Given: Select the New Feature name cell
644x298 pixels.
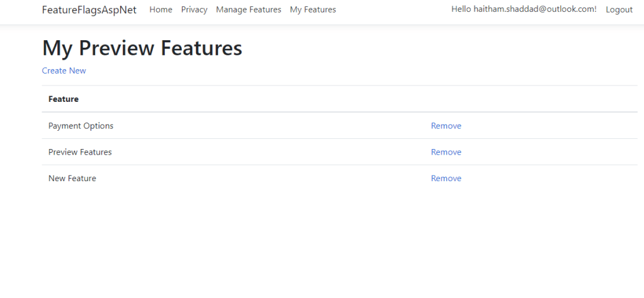Looking at the screenshot, I should click(x=72, y=179).
